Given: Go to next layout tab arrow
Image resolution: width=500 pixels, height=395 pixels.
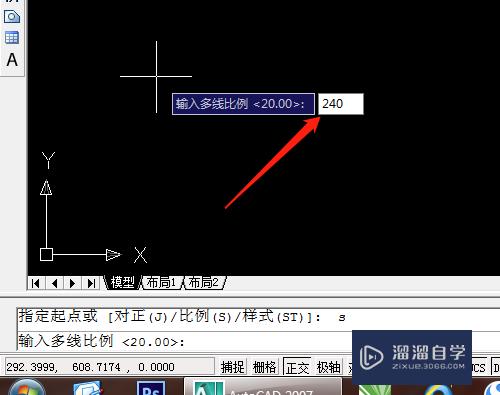Looking at the screenshot, I should (72, 283).
